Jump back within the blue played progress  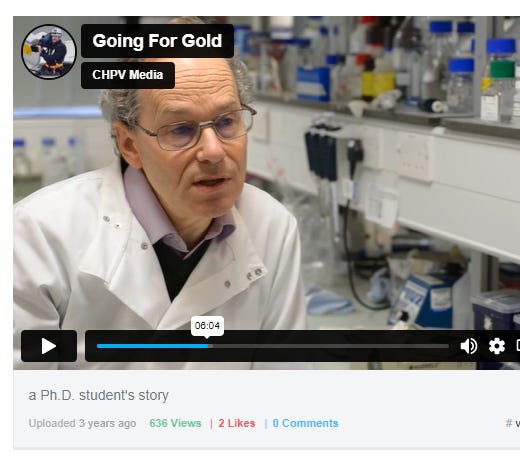[152, 346]
